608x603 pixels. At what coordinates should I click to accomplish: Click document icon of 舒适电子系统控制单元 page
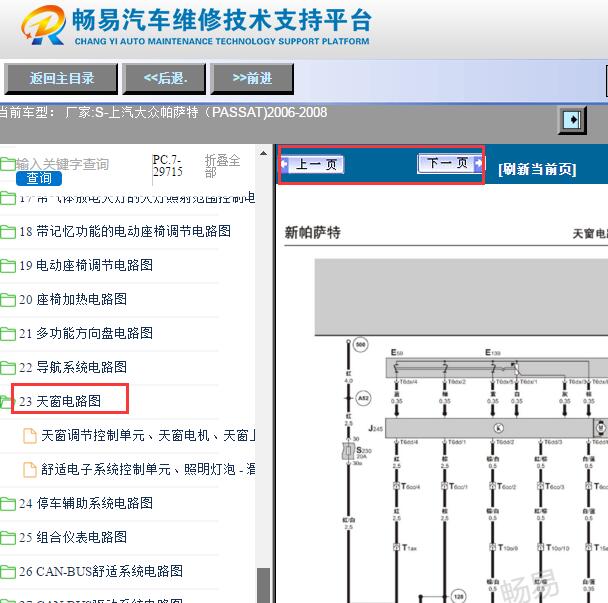point(30,470)
